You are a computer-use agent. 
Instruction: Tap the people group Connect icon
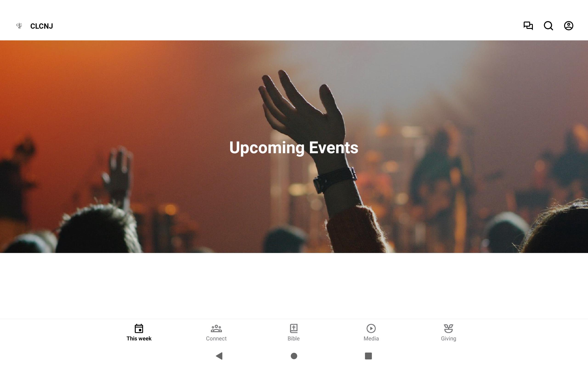coord(216,328)
